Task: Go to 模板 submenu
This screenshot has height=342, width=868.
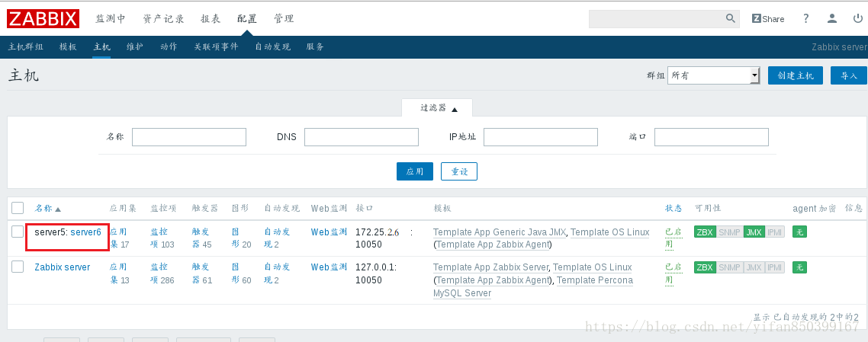Action: (x=68, y=47)
